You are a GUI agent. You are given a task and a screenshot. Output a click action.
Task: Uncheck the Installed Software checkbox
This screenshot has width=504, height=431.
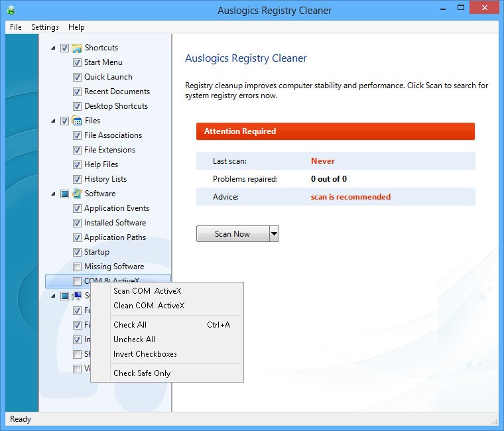[77, 223]
